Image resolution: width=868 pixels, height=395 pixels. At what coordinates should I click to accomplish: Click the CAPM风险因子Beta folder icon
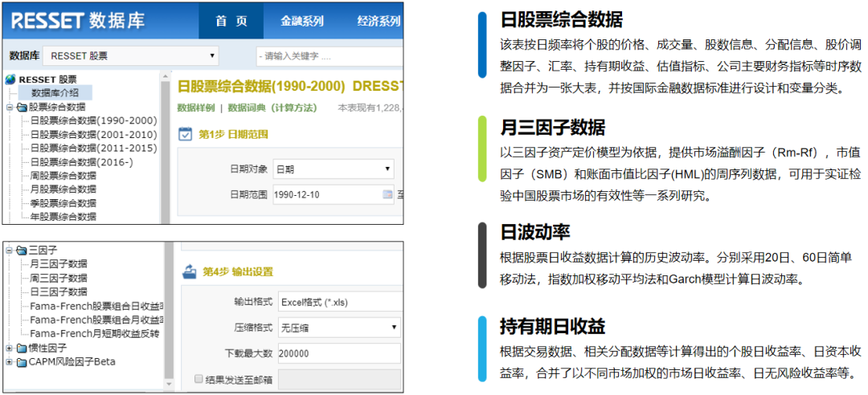(x=22, y=362)
